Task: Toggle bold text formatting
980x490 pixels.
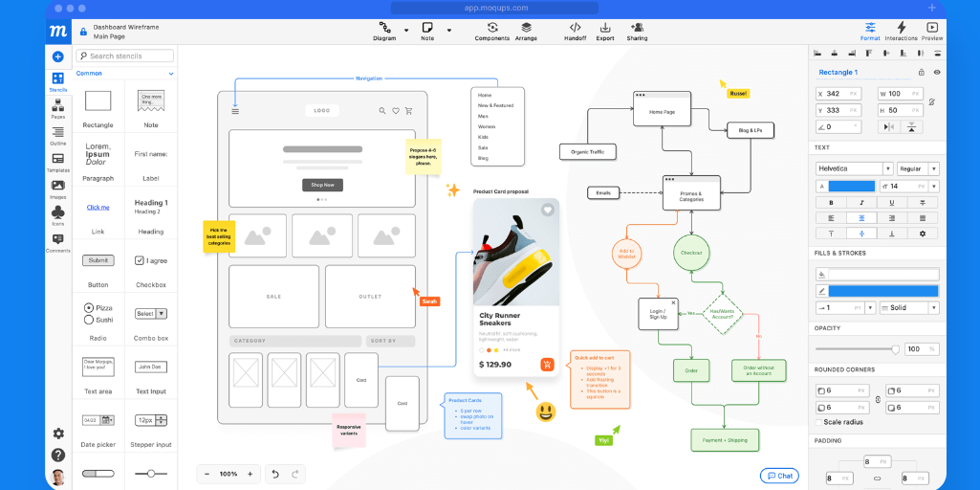Action: (x=831, y=203)
